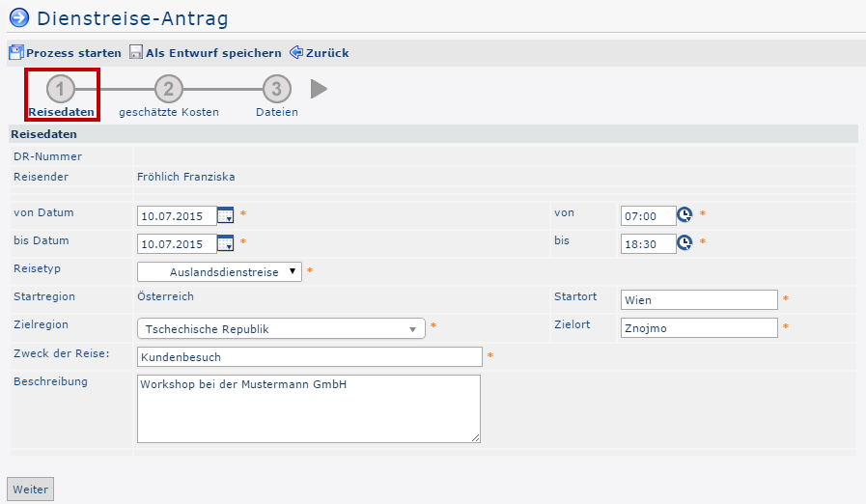Click the Zurück back arrow icon
Screen dimensions: 866x504
point(296,53)
